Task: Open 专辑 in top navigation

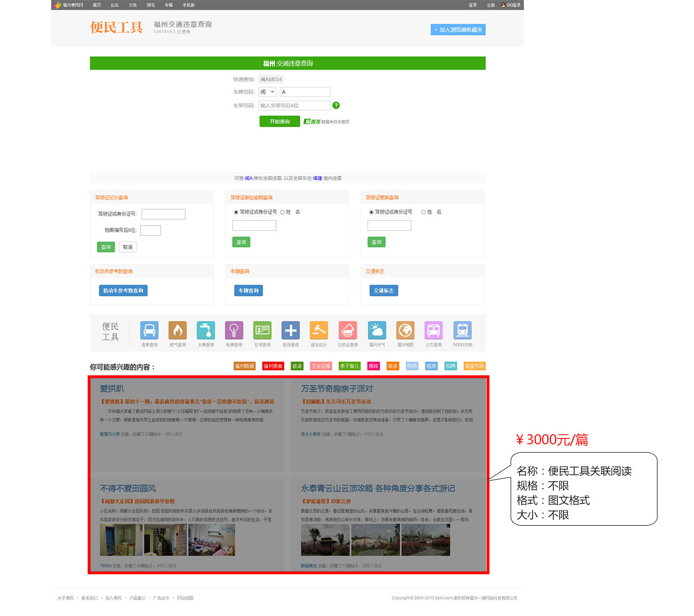Action: tap(169, 5)
